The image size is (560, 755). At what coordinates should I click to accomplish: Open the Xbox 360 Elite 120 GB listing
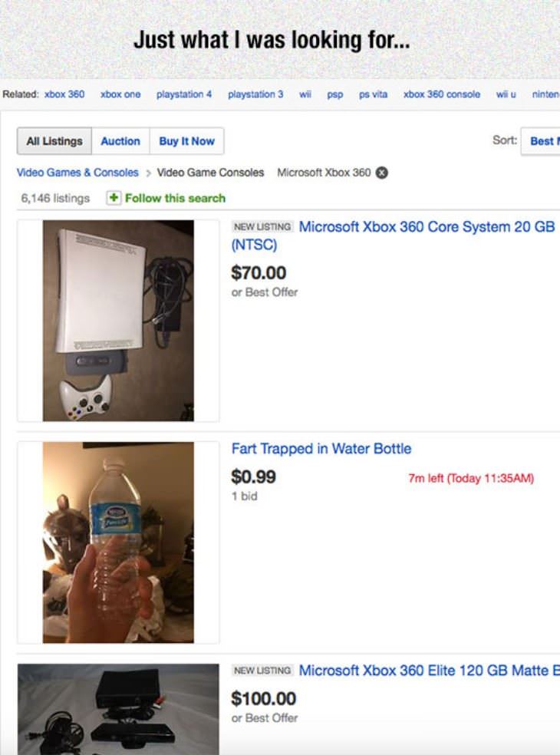pos(429,671)
